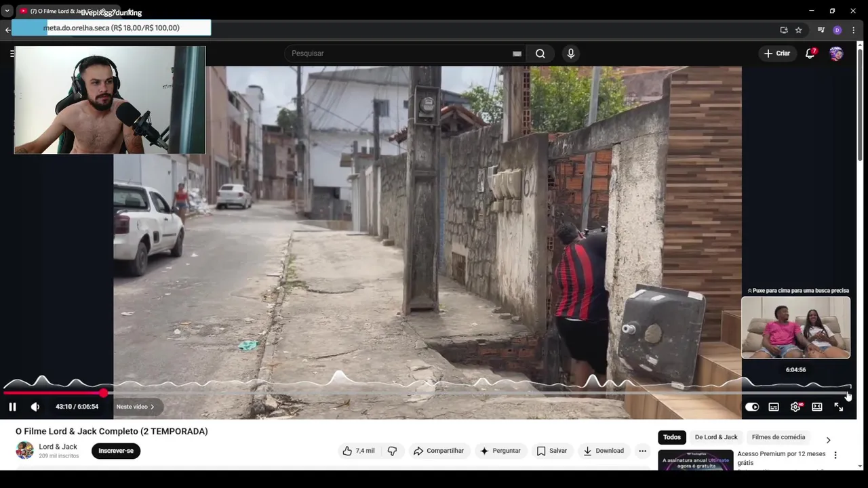This screenshot has width=868, height=488.
Task: Click the red playback progress bar scrubber
Action: tap(103, 393)
